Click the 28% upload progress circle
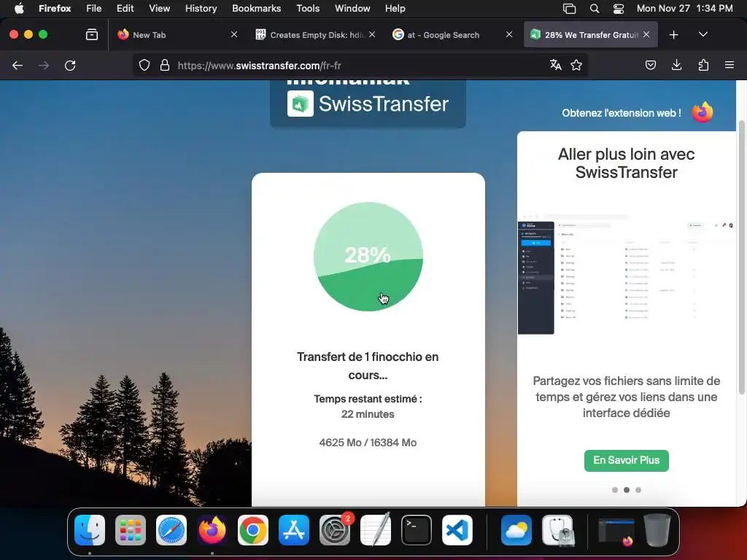This screenshot has height=560, width=747. 368,257
